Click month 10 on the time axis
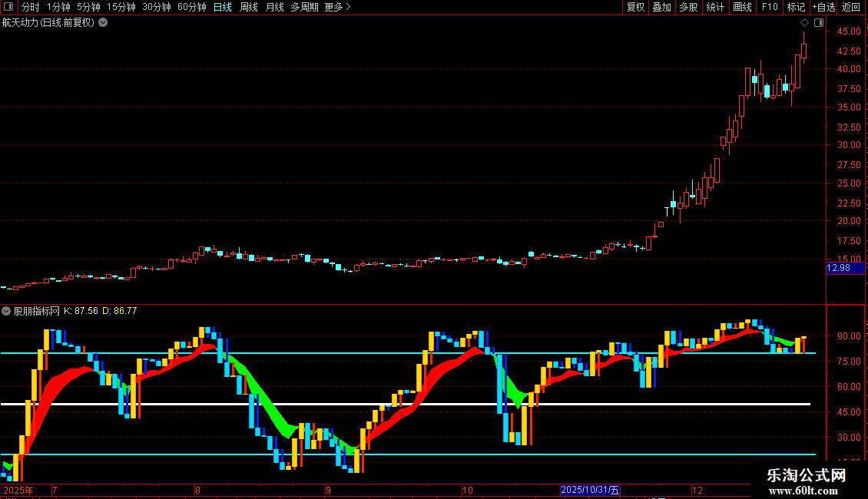868x499 pixels. pos(468,490)
